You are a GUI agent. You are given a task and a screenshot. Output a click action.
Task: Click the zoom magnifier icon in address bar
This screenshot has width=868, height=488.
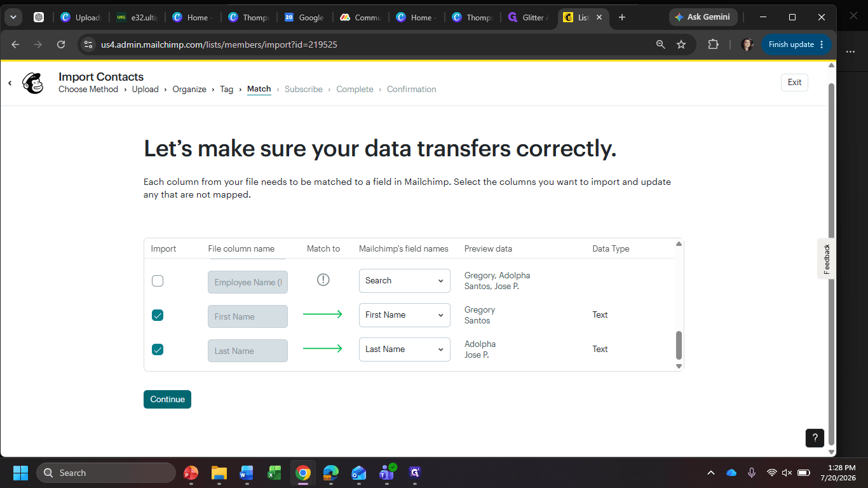[x=661, y=44]
